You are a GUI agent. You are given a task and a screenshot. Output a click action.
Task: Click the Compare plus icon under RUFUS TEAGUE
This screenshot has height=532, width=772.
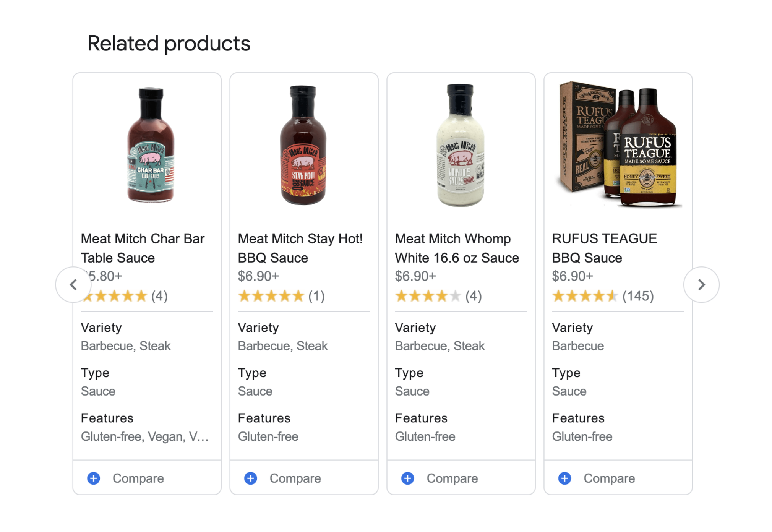pos(564,478)
